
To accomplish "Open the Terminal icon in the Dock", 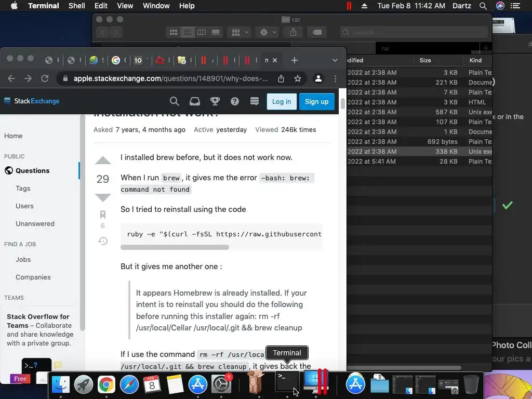I will click(287, 383).
